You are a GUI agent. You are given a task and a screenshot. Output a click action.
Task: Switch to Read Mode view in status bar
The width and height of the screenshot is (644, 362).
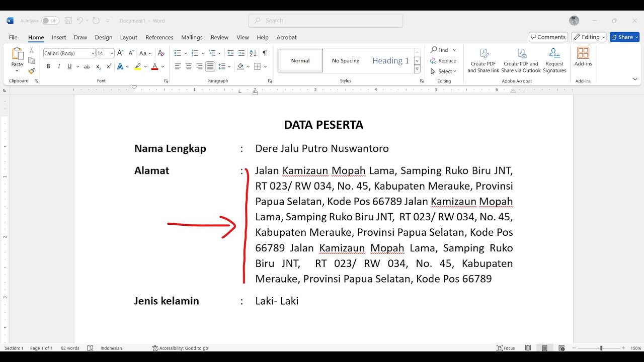[x=528, y=348]
